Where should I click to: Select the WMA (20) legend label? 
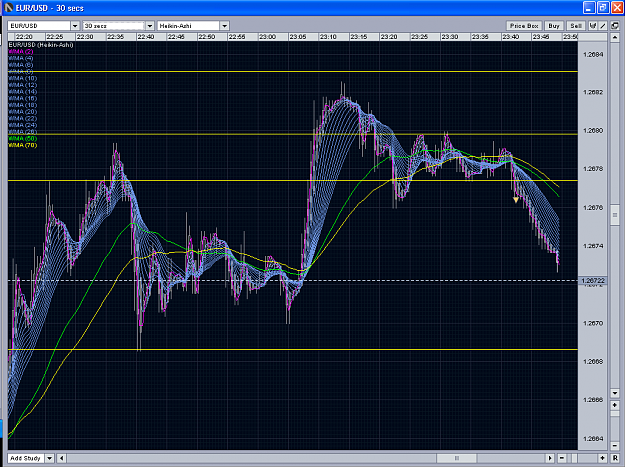tap(23, 112)
